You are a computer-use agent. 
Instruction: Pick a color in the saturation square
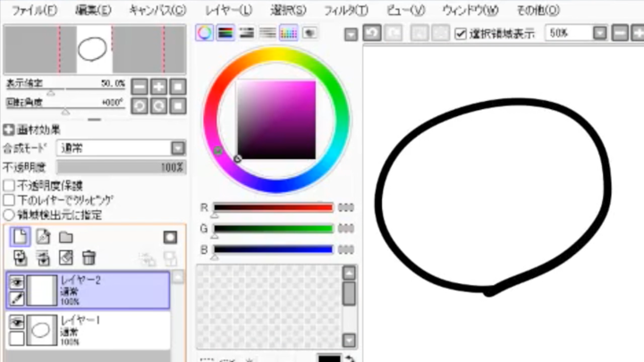pyautogui.click(x=276, y=120)
